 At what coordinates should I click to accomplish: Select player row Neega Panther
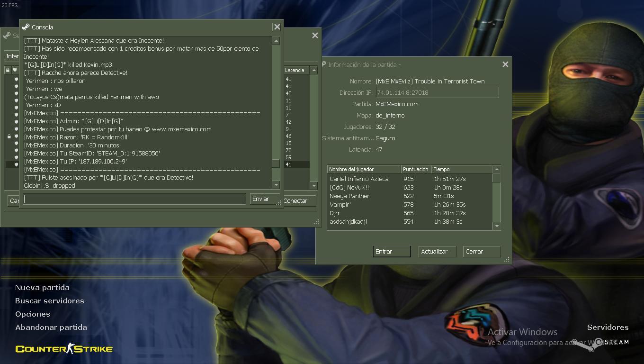410,196
